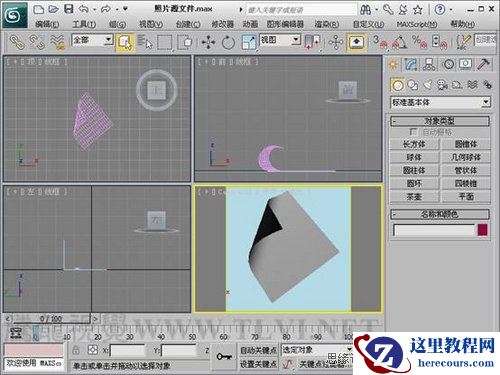500x375 pixels.
Task: Open the MAXScript(M) menu
Action: [x=417, y=24]
